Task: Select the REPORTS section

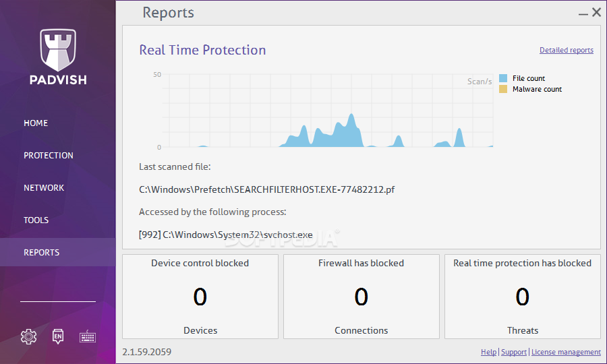Action: pyautogui.click(x=58, y=252)
